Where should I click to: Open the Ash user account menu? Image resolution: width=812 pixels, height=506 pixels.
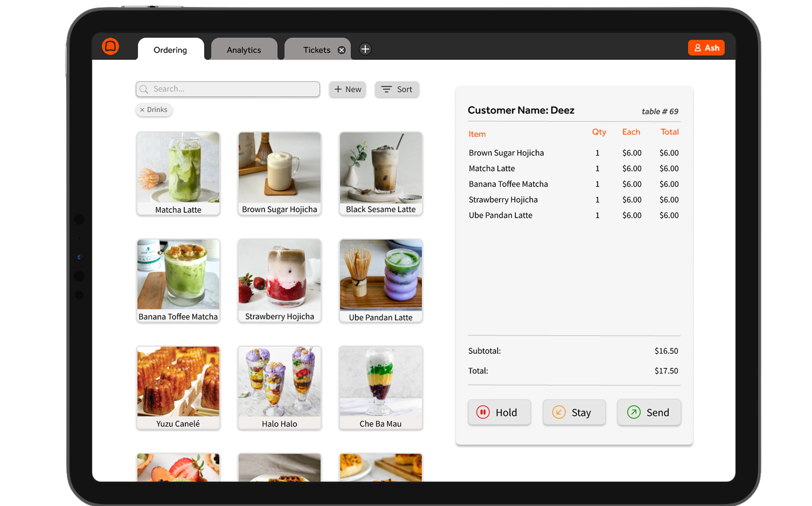(x=706, y=48)
